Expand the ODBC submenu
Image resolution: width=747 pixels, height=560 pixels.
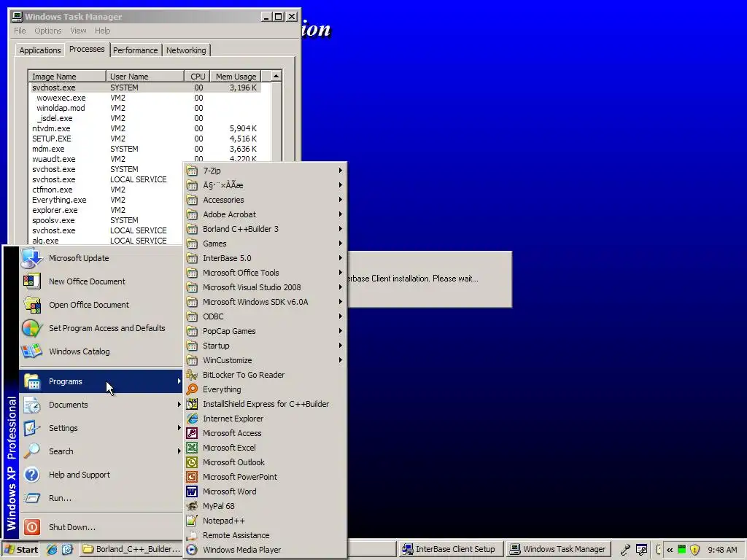tap(265, 316)
